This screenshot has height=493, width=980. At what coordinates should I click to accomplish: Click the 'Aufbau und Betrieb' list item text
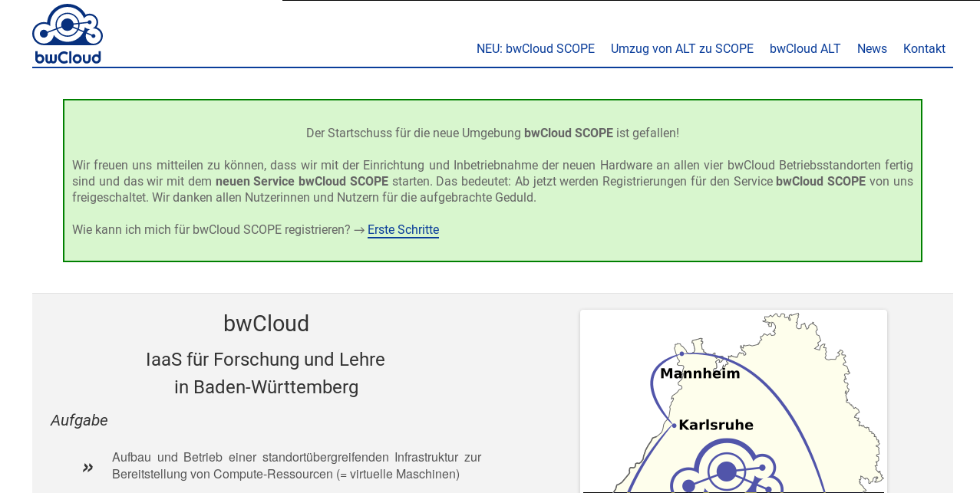coord(296,466)
